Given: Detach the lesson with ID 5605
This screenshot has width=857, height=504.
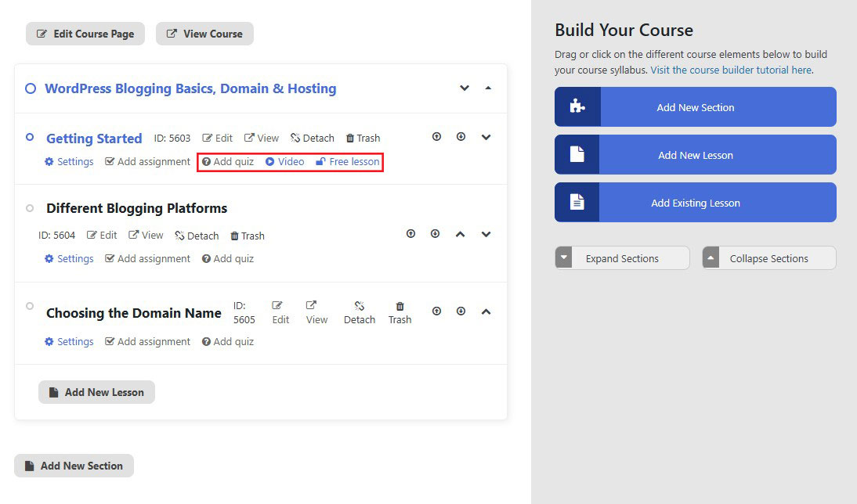Looking at the screenshot, I should pyautogui.click(x=359, y=313).
